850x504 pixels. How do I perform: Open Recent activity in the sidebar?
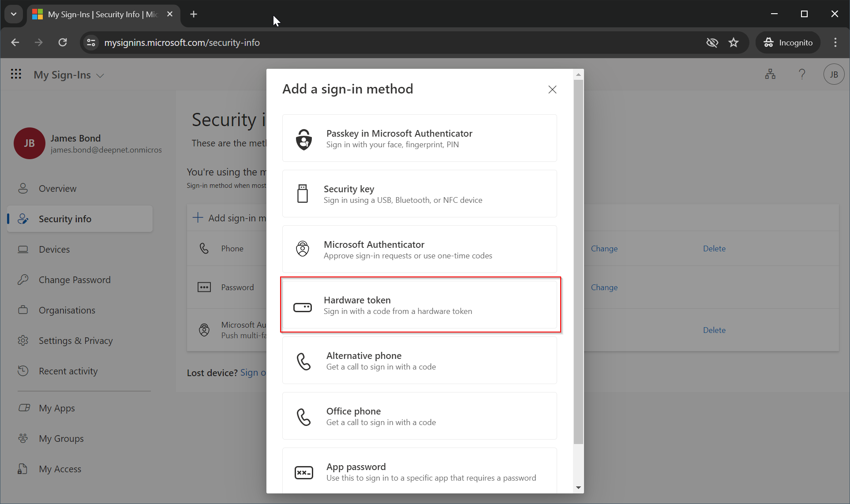click(68, 371)
